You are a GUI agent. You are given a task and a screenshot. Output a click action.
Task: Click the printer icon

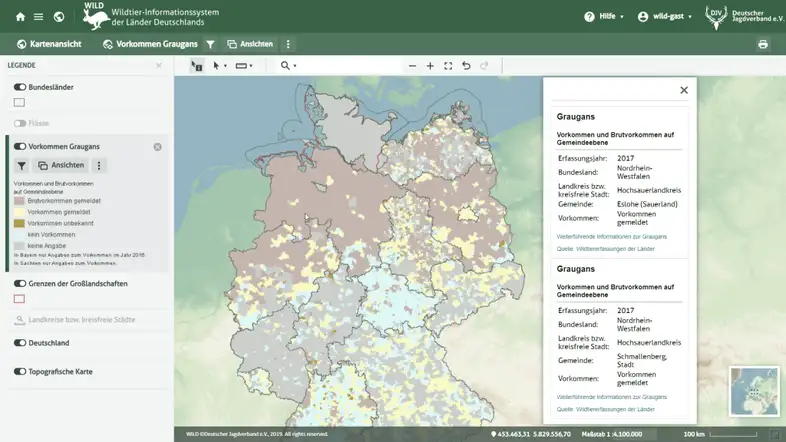(763, 45)
